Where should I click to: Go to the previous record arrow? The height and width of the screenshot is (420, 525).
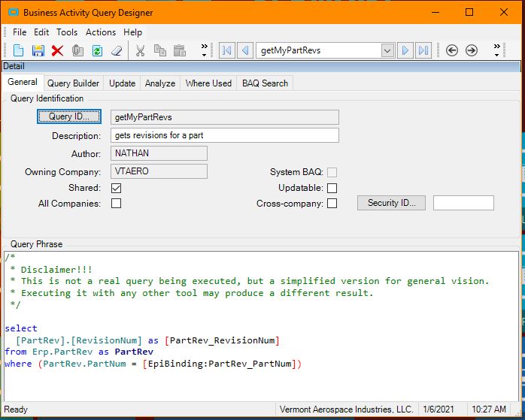pos(245,50)
